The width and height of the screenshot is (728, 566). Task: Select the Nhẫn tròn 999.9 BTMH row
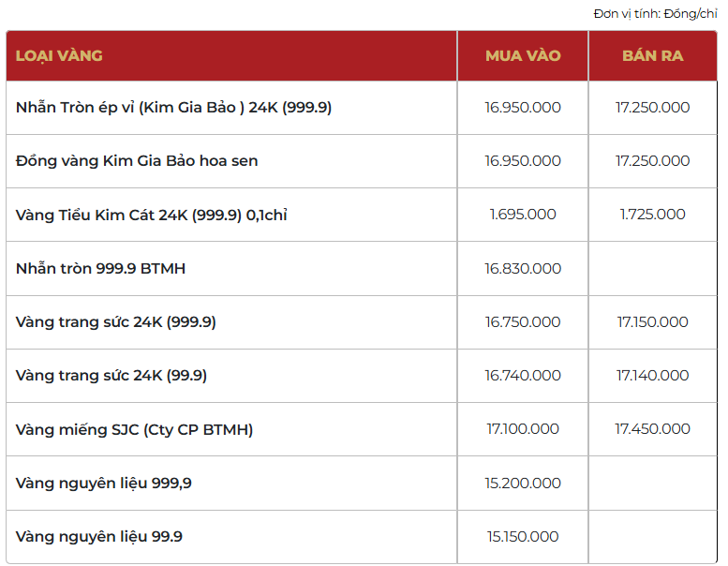click(x=100, y=269)
